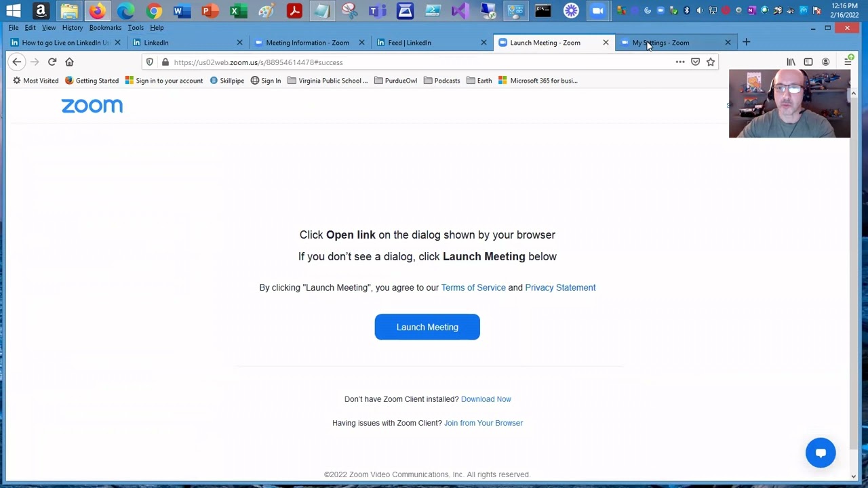Go back to the previous page
The height and width of the screenshot is (488, 868).
tap(17, 62)
